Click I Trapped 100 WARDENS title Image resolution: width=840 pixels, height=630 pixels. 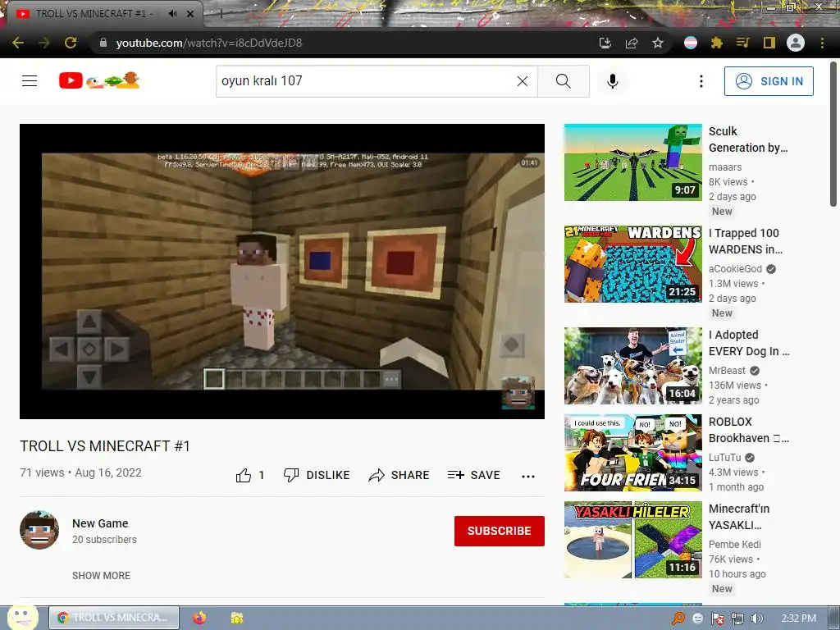(745, 241)
